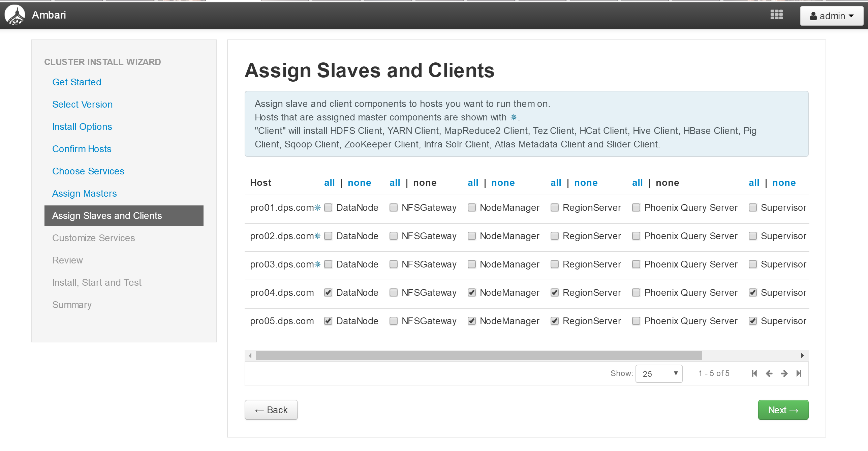Go to previous page arrow
The height and width of the screenshot is (451, 868).
pyautogui.click(x=769, y=373)
